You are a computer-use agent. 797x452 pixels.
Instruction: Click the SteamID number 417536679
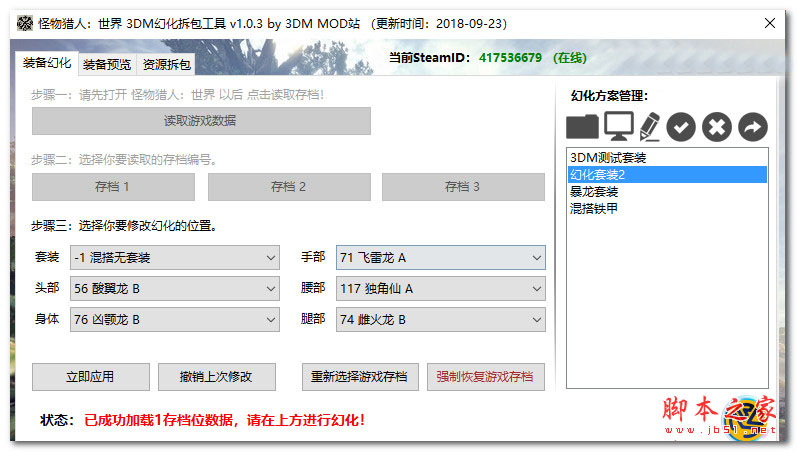pyautogui.click(x=510, y=58)
